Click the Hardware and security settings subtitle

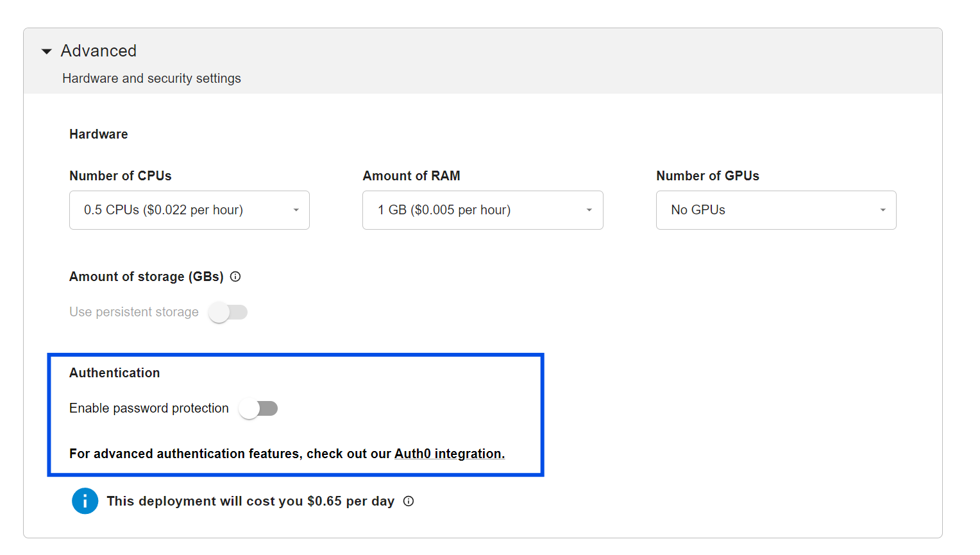point(151,78)
